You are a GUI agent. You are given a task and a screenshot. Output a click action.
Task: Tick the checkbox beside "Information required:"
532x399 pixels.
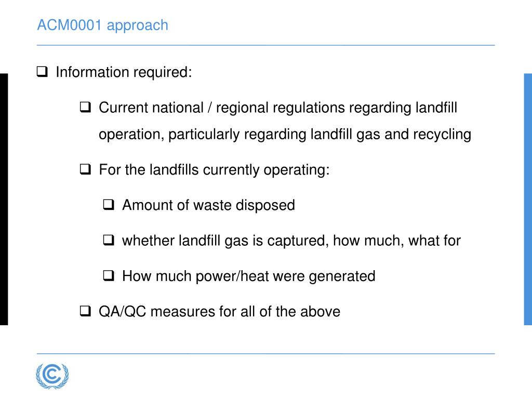pyautogui.click(x=42, y=72)
